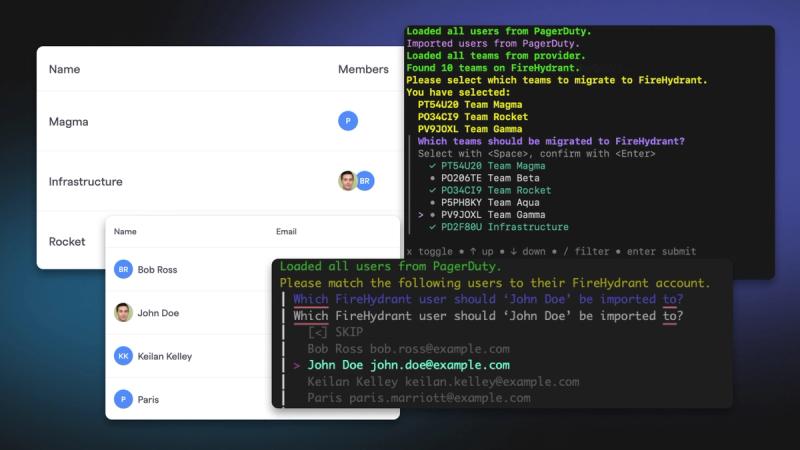Viewport: 800px width, 450px height.
Task: Select the PV9JOXL Team Gamma cursor row
Action: tap(482, 215)
